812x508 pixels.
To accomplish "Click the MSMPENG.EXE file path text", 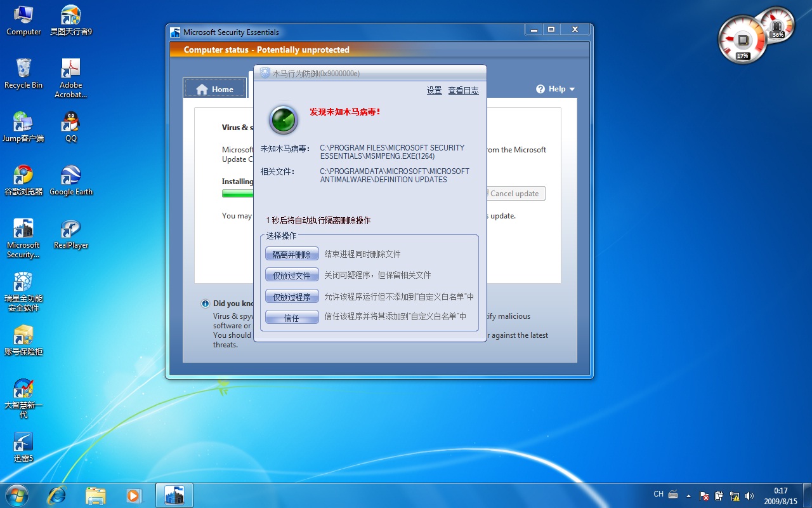I will (x=392, y=152).
